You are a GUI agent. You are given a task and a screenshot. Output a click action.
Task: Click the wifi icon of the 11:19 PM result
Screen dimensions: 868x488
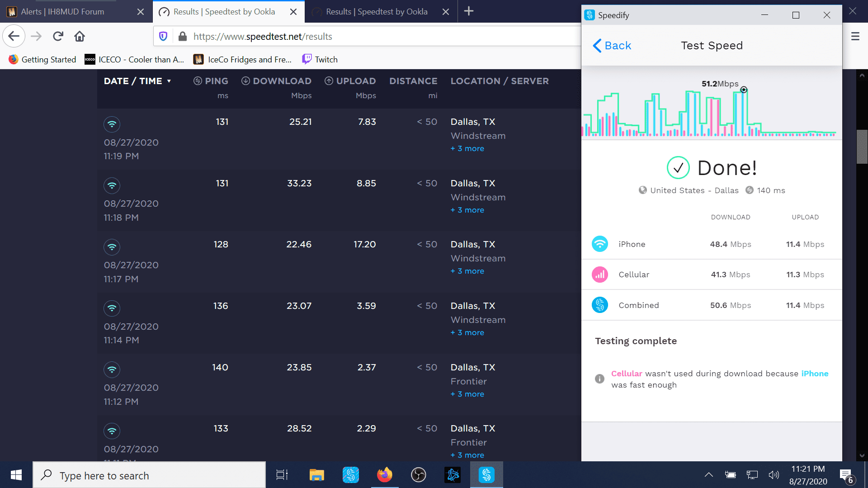point(112,124)
